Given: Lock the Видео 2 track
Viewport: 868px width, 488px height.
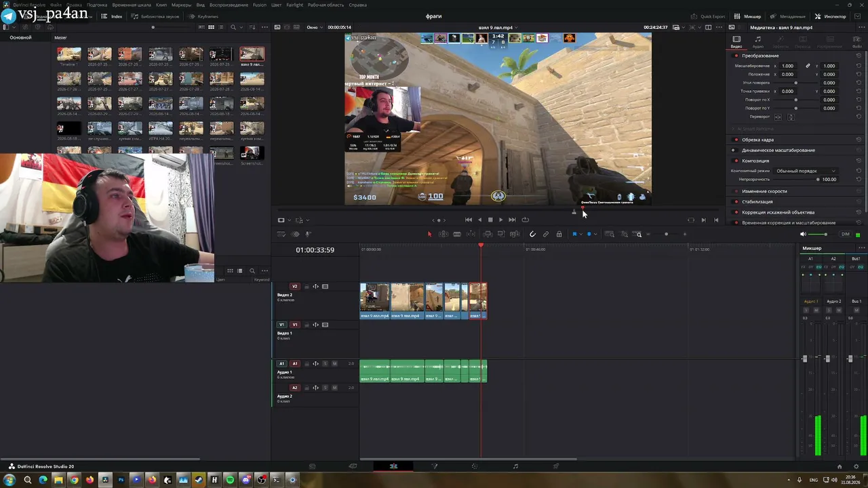Looking at the screenshot, I should pyautogui.click(x=307, y=287).
